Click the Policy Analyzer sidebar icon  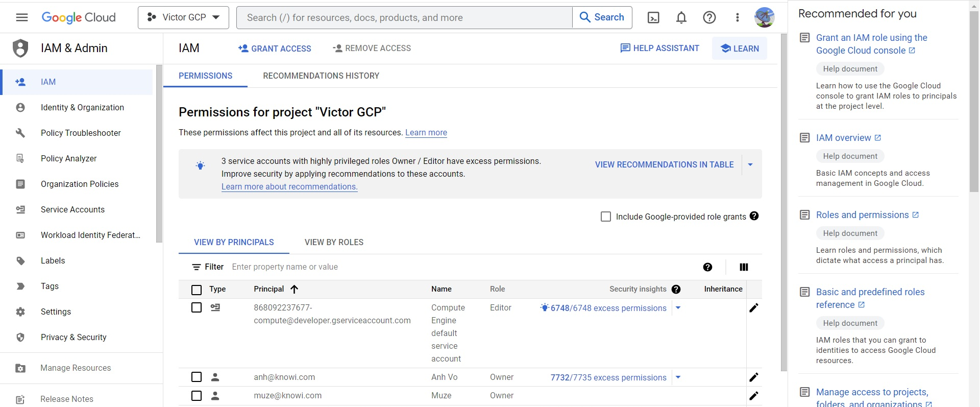click(20, 158)
